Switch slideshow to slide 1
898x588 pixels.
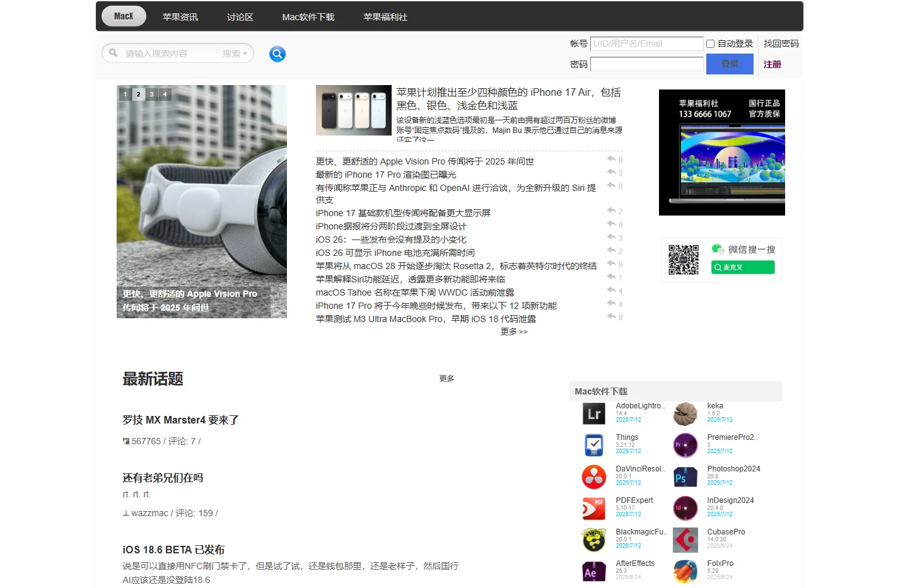coord(125,94)
